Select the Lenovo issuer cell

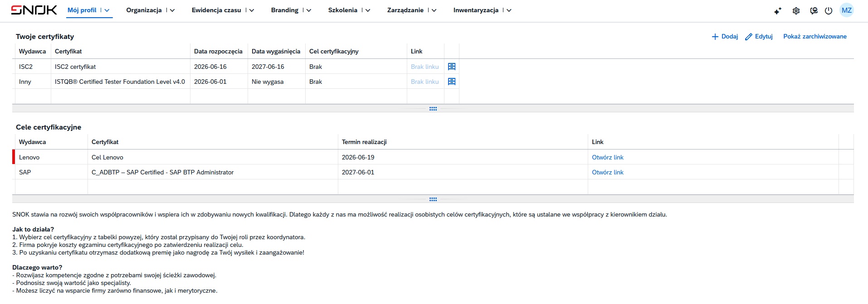[x=51, y=157]
